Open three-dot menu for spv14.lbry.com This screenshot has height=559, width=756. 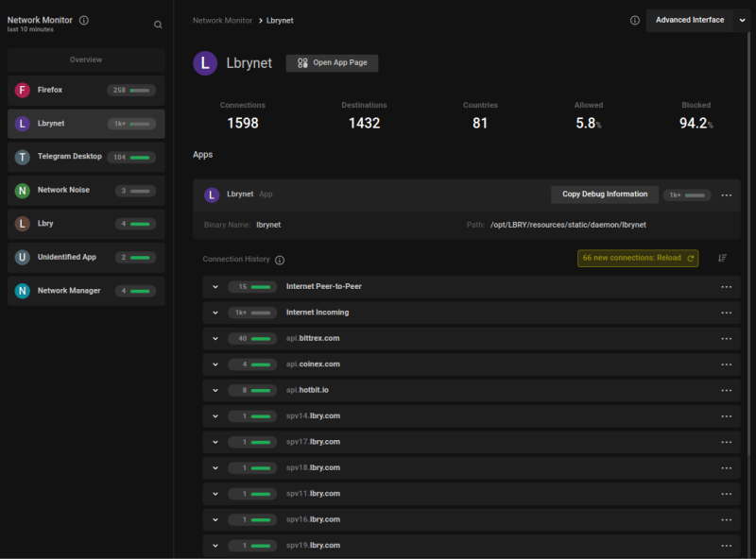pyautogui.click(x=727, y=416)
